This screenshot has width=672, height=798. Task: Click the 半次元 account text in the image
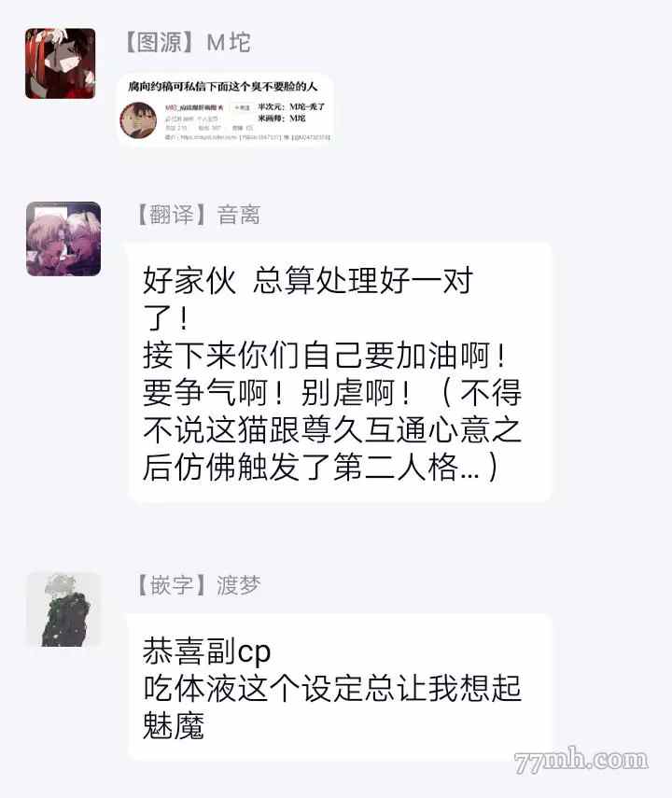[x=291, y=107]
